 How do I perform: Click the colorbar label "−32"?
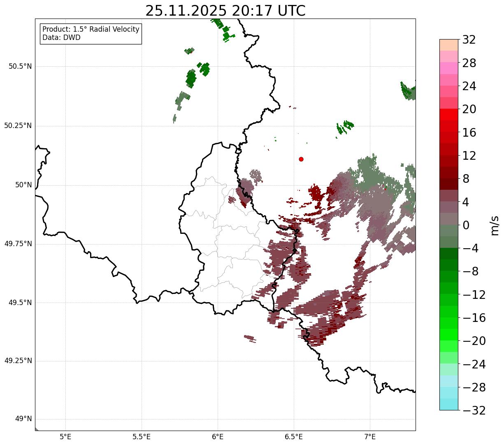[x=474, y=411]
